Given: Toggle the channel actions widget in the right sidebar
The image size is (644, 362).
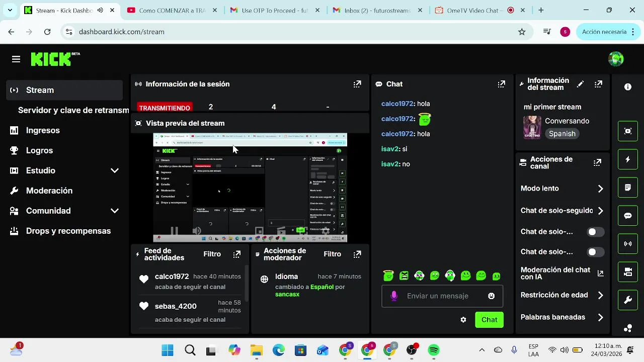Looking at the screenshot, I should (x=628, y=272).
